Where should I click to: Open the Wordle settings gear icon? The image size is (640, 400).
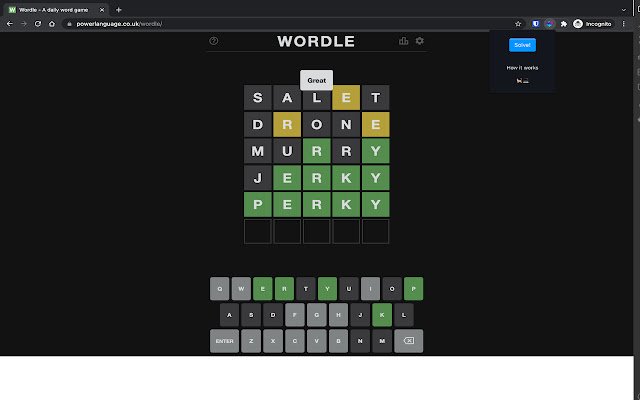coord(420,41)
